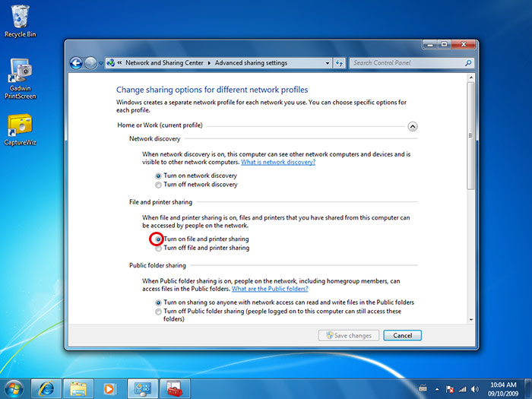This screenshot has height=399, width=532.
Task: Collapse the Home or Work profile section
Action: (x=412, y=127)
